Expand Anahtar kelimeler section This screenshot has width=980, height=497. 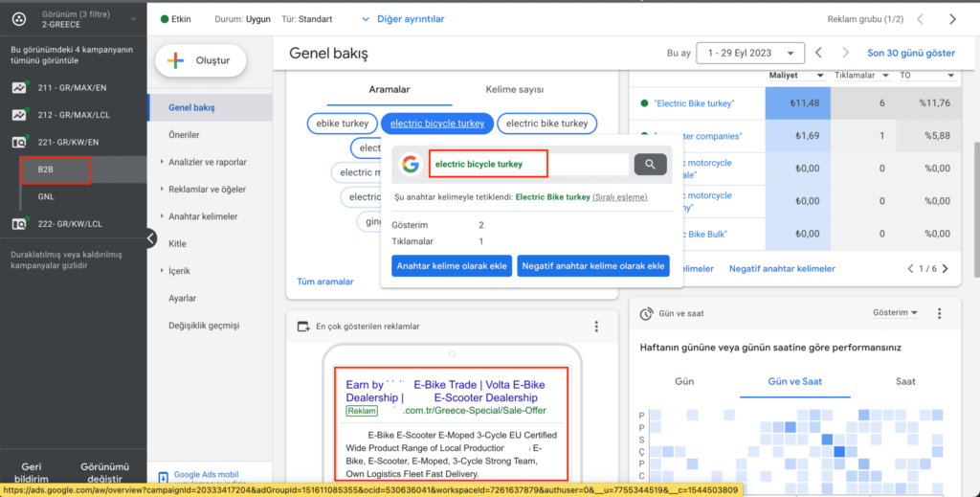[203, 216]
